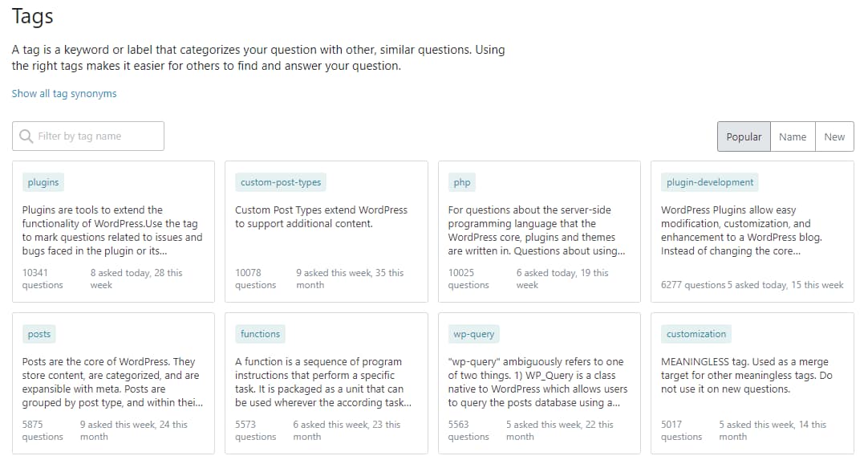Focus the Filter by tag name field

tap(96, 136)
